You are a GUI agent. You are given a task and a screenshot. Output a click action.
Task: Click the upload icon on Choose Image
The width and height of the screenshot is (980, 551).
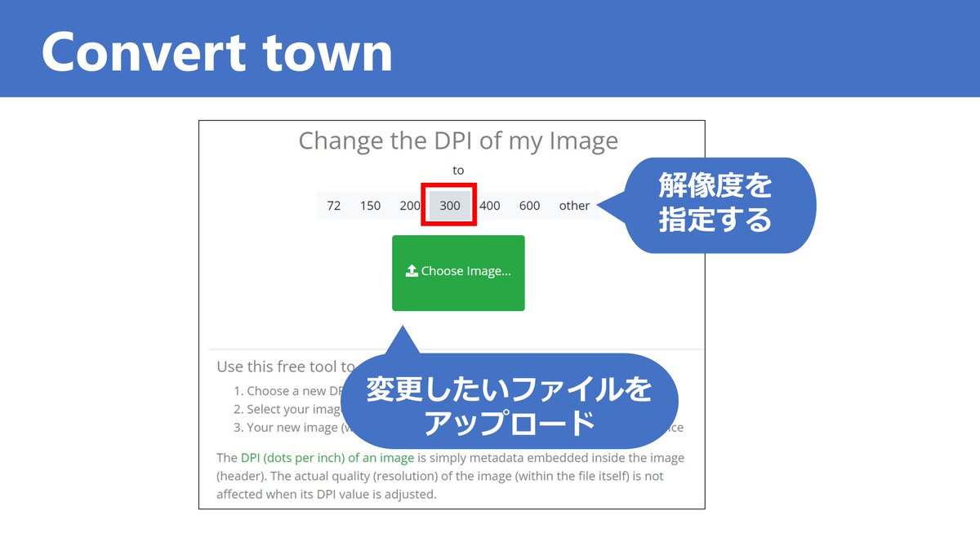coord(412,271)
